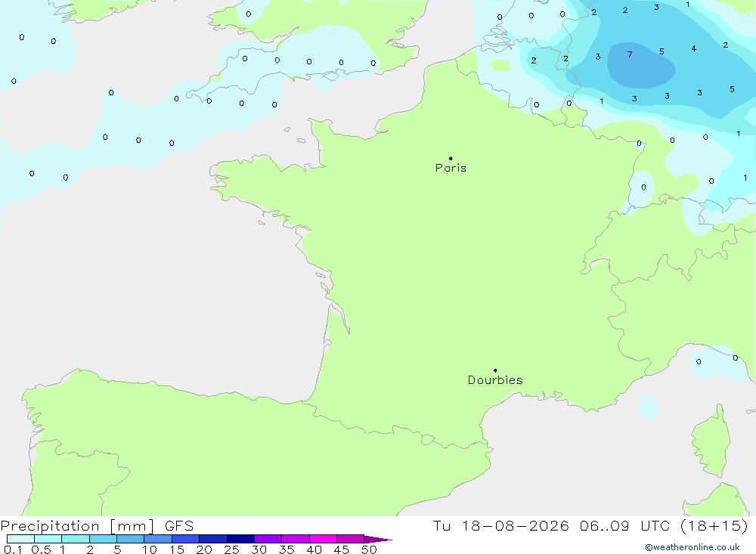756x554 pixels.
Task: Click the Dourbies location marker dot
Action: point(495,370)
